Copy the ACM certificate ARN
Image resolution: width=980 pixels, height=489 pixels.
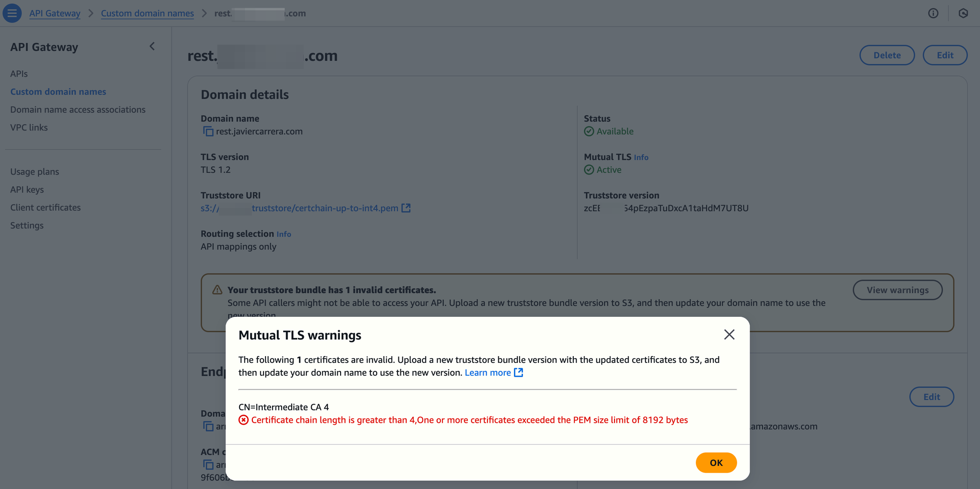tap(208, 464)
